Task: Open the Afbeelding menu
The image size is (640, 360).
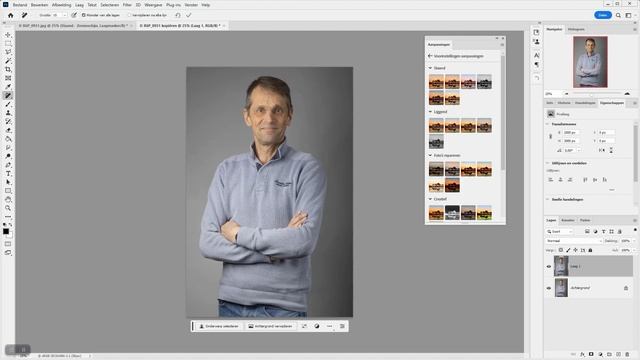Action: 62,5
